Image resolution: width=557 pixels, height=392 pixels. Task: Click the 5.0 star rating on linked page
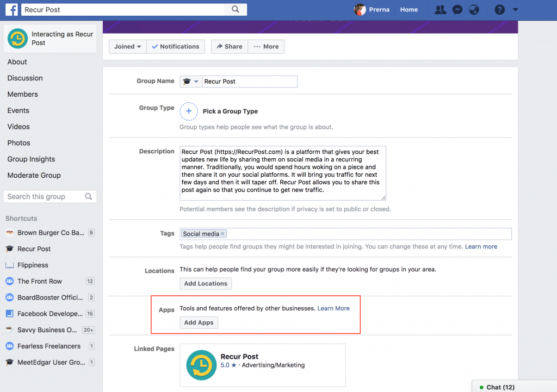[x=228, y=365]
